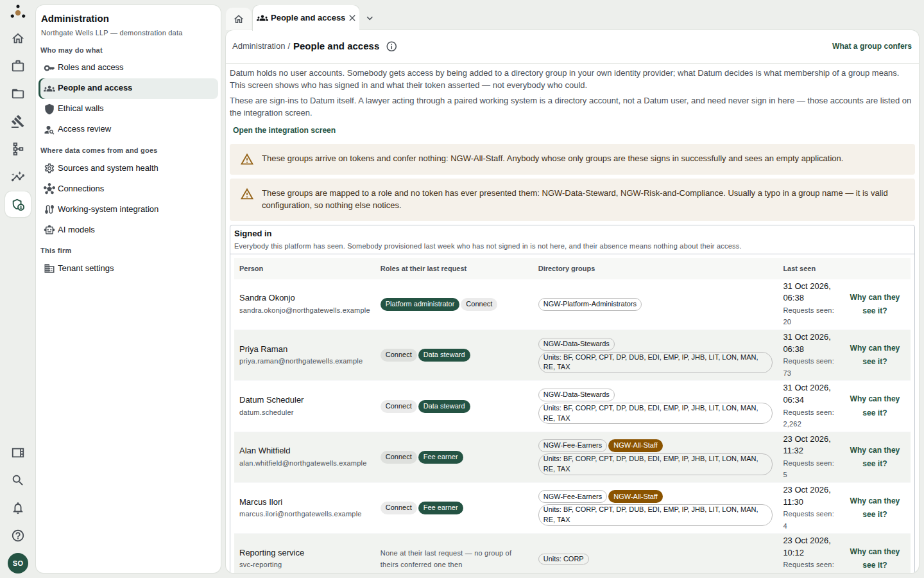
Task: Click Why can they see it for Marcus Ilori
Action: coord(875,507)
